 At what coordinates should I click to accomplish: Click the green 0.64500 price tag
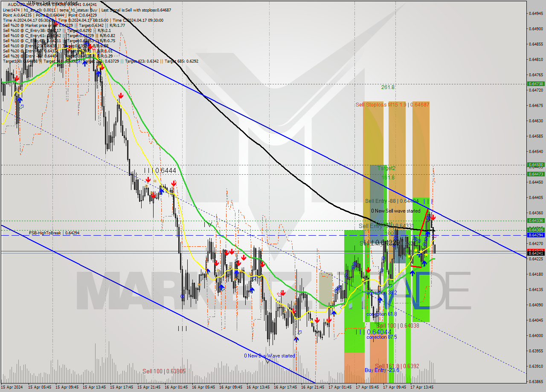click(536, 164)
